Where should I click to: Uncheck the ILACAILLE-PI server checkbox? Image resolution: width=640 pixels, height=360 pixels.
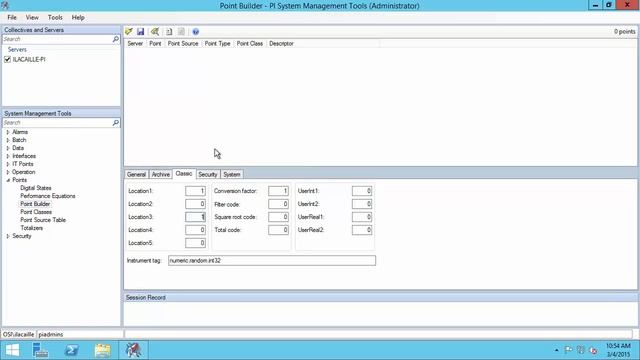[x=7, y=60]
